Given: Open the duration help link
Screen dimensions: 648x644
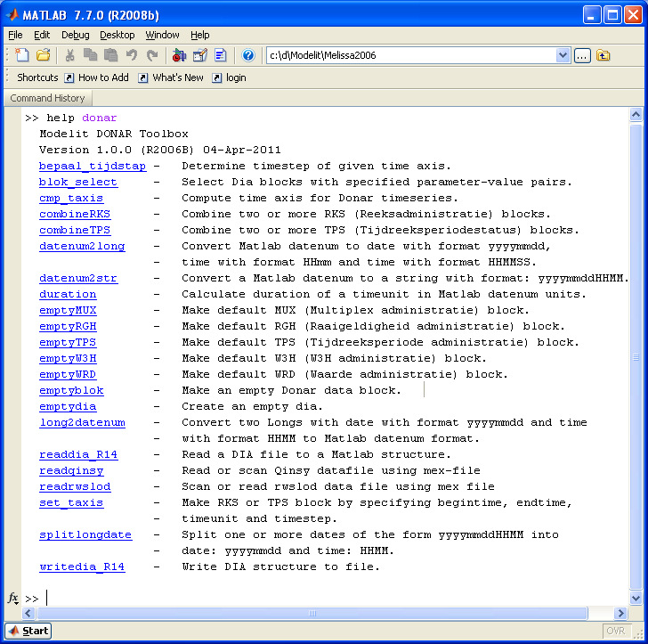Looking at the screenshot, I should 68,294.
